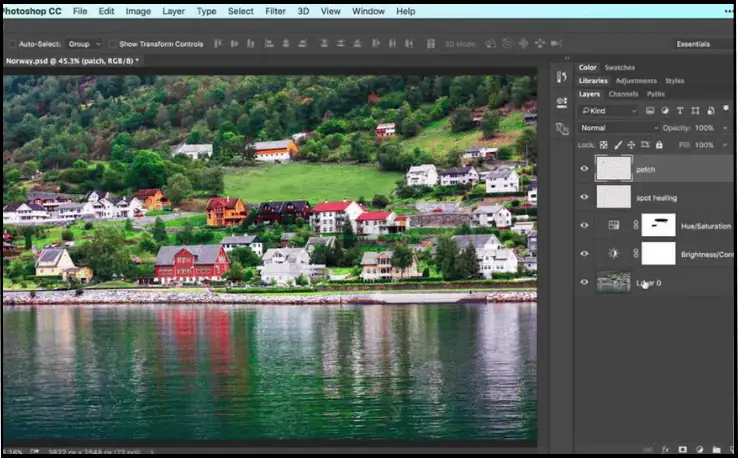Open the Auto-Select Group dropdown
This screenshot has width=738, height=458.
(84, 44)
